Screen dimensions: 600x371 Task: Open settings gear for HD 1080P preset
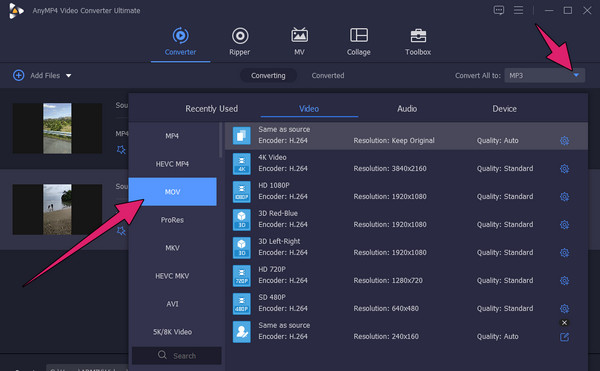point(564,197)
